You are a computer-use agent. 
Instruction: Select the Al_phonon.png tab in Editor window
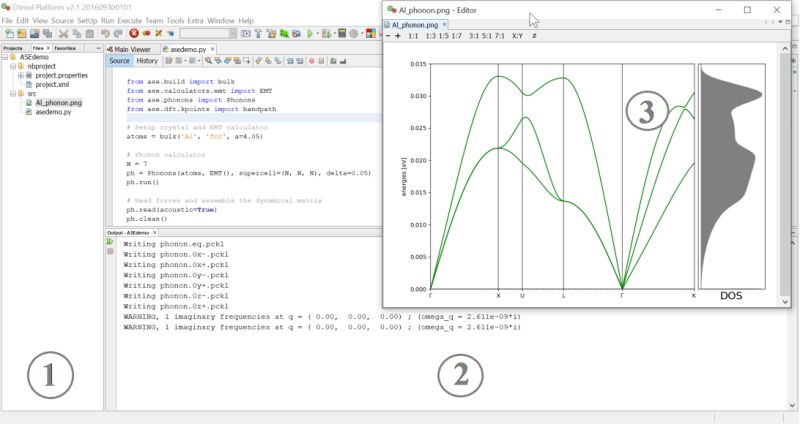click(x=415, y=24)
